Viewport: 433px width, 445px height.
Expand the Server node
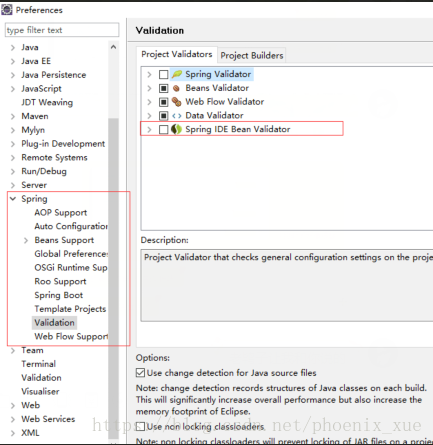click(x=13, y=185)
